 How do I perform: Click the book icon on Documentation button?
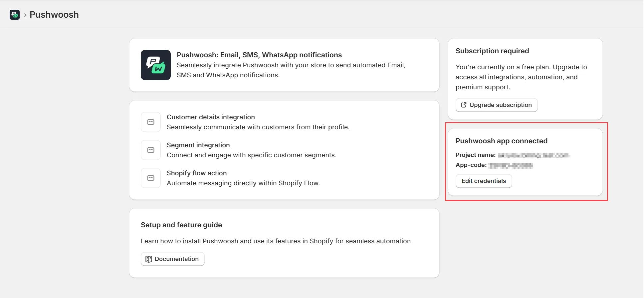pyautogui.click(x=149, y=259)
